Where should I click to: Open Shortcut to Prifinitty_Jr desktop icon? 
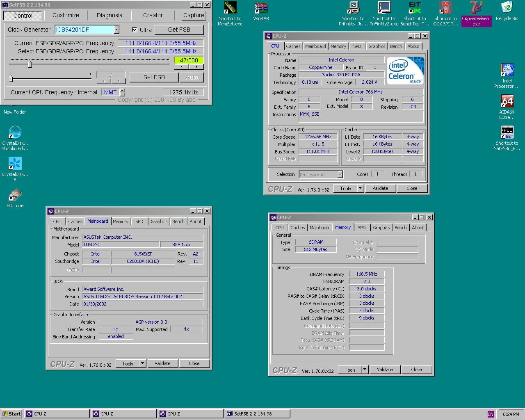(x=353, y=14)
